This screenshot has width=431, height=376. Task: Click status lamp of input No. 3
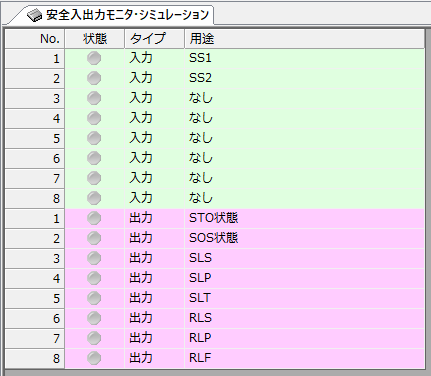point(94,98)
